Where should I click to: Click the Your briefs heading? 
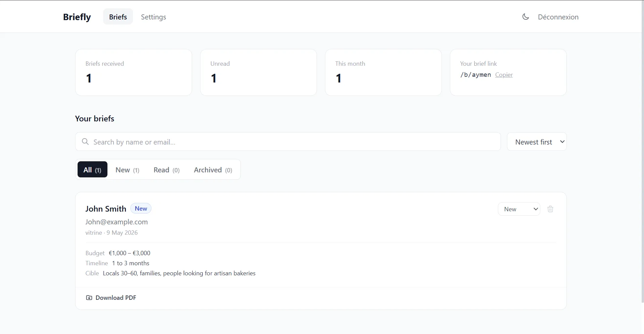coord(95,119)
